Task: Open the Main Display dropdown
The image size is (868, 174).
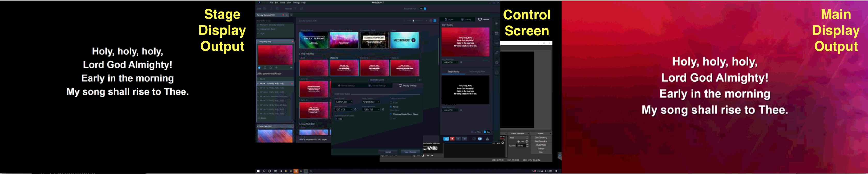Action: 343,102
